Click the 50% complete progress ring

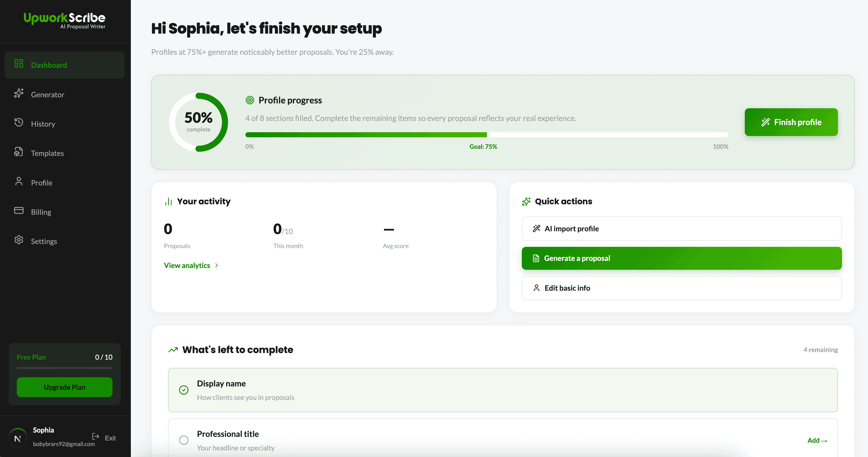[x=199, y=122]
